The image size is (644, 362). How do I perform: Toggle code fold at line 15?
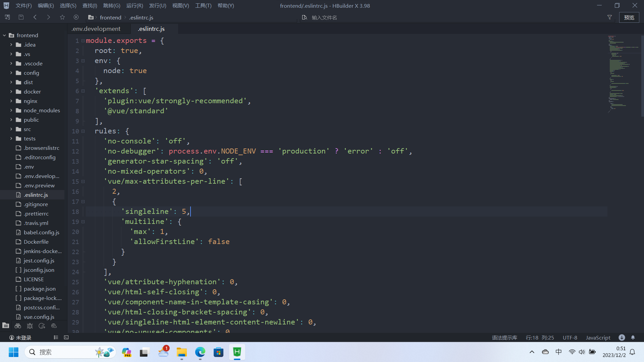(83, 181)
